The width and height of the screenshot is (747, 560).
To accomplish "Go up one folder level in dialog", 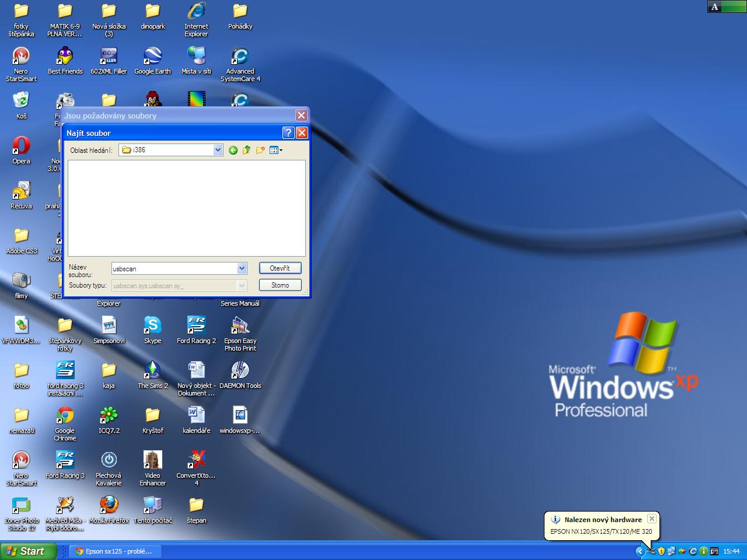I will click(246, 150).
